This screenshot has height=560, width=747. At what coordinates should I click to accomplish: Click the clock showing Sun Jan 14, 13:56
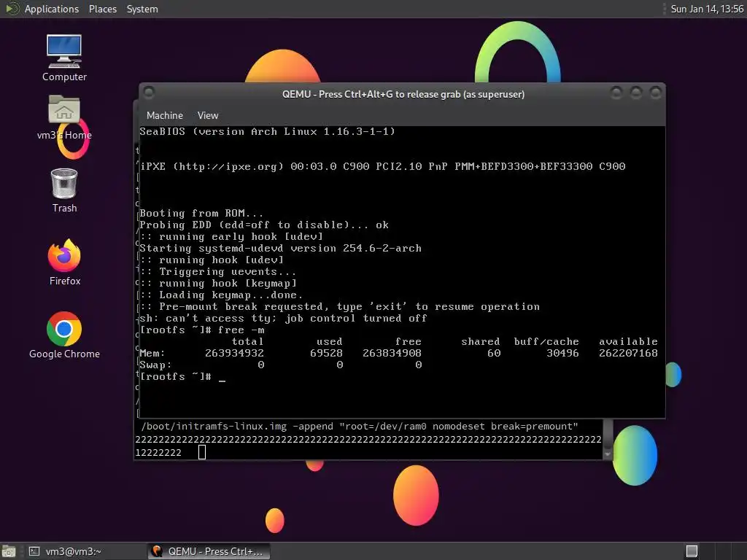(707, 9)
